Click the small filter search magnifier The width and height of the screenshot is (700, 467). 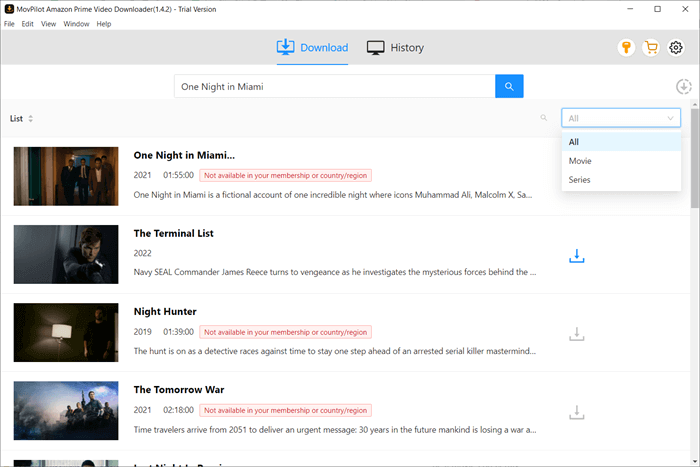[544, 118]
